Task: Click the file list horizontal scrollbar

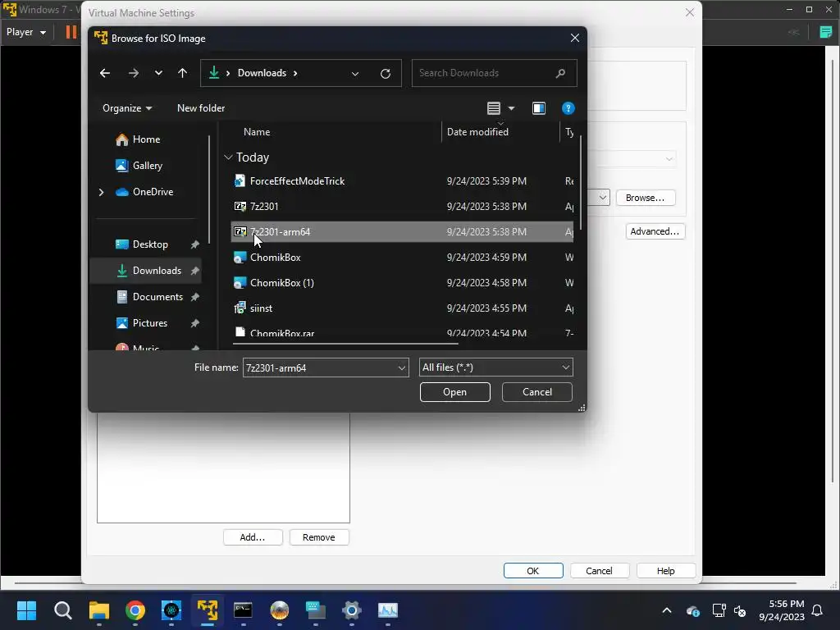Action: (x=345, y=344)
